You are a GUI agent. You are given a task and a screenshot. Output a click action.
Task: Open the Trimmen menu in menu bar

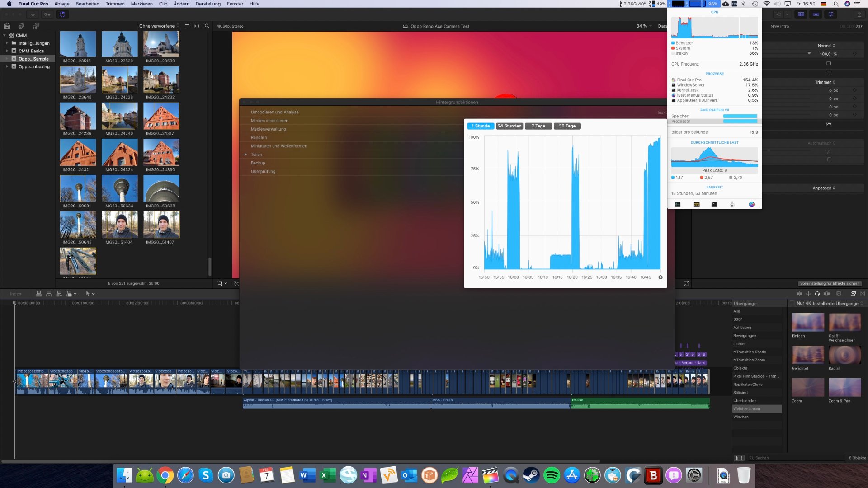click(x=115, y=4)
